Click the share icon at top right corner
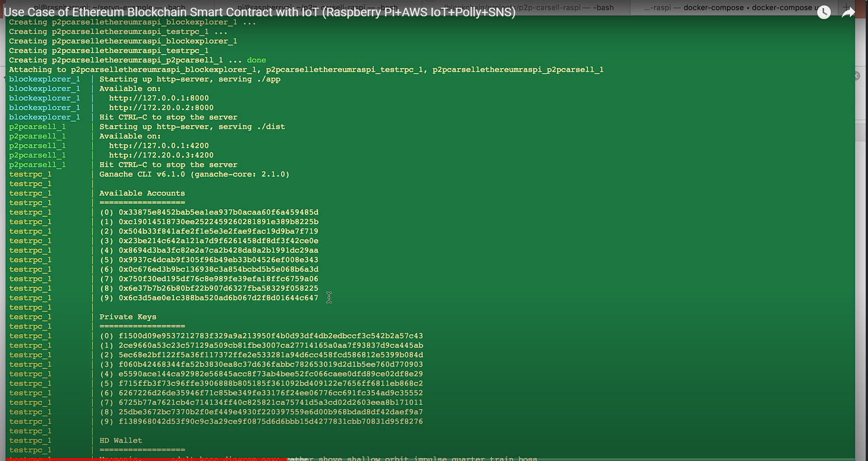Image resolution: width=868 pixels, height=461 pixels. pyautogui.click(x=848, y=12)
